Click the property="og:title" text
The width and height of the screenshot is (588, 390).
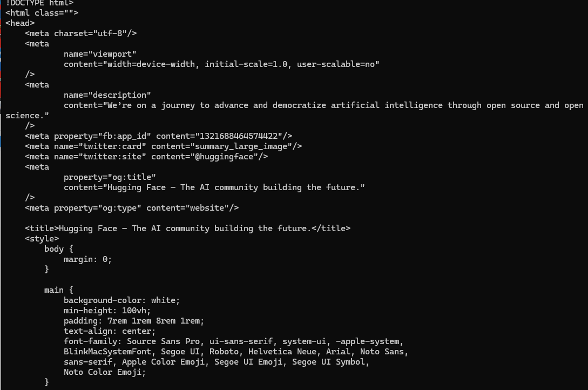(110, 177)
